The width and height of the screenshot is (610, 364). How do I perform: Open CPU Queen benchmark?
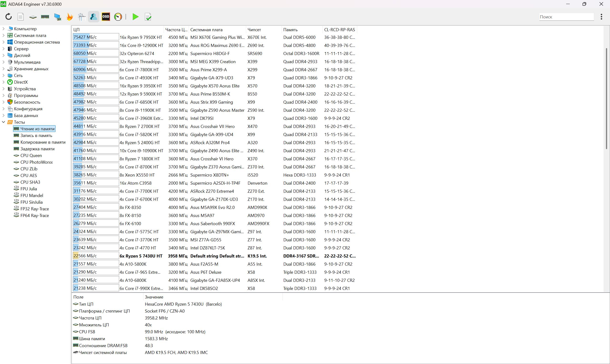click(28, 156)
